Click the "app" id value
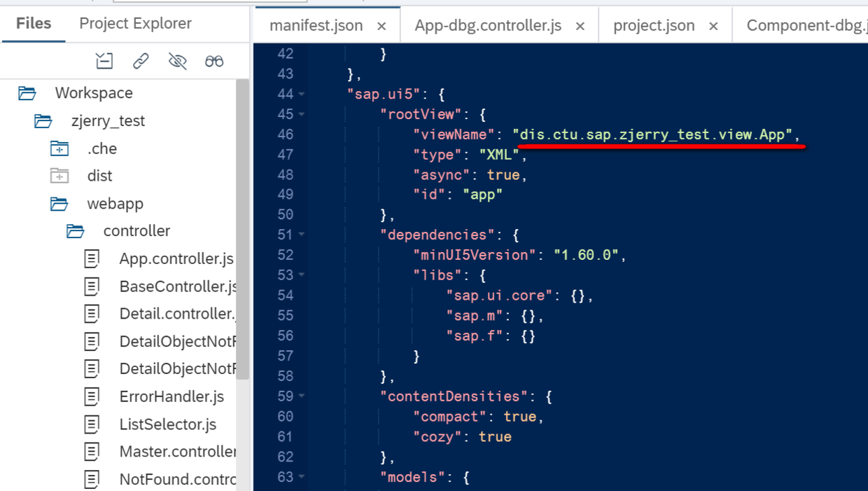Image resolution: width=868 pixels, height=491 pixels. pos(482,195)
